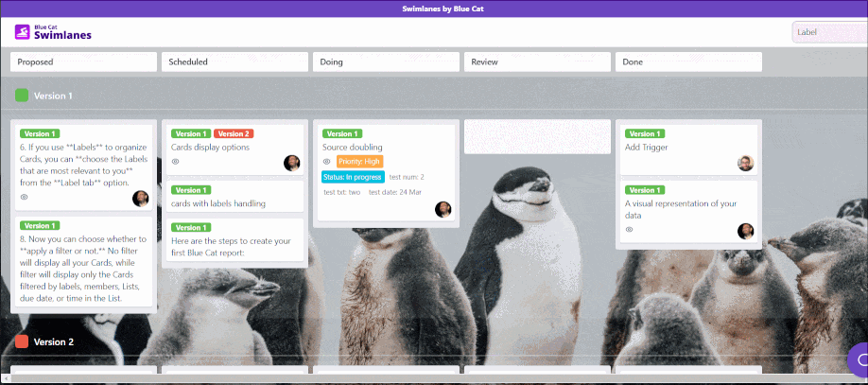Image resolution: width=868 pixels, height=385 pixels.
Task: Open the cards with labels handling card
Action: pos(234,196)
